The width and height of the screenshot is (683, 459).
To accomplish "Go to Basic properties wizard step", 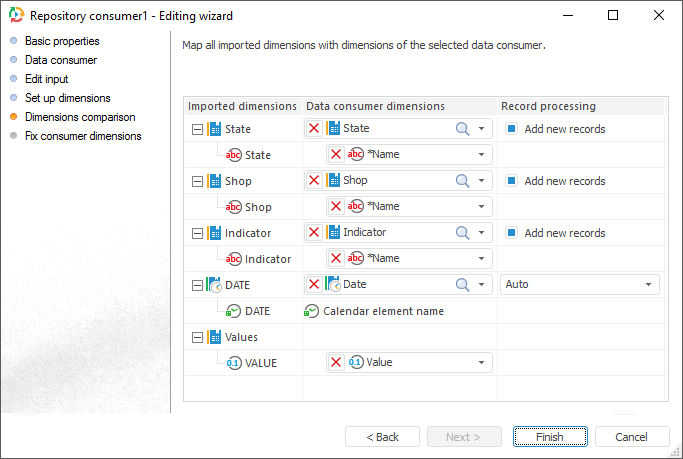I will click(62, 41).
